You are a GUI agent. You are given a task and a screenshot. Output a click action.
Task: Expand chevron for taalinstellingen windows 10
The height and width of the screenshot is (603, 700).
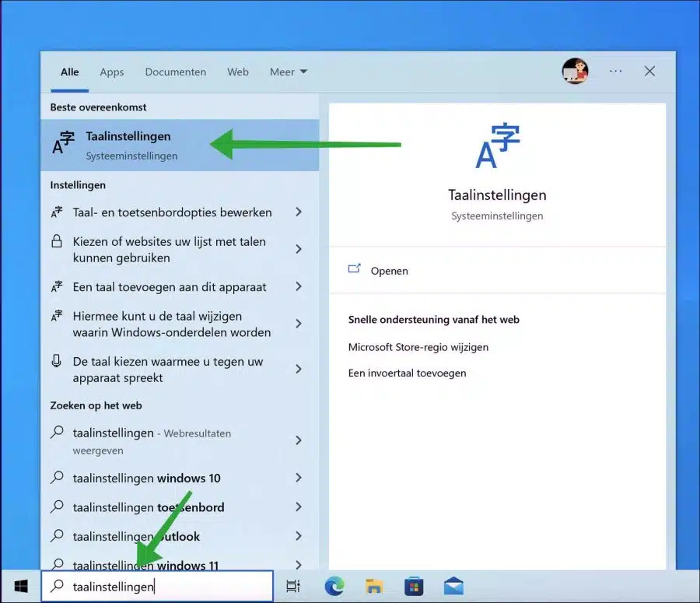coord(299,478)
